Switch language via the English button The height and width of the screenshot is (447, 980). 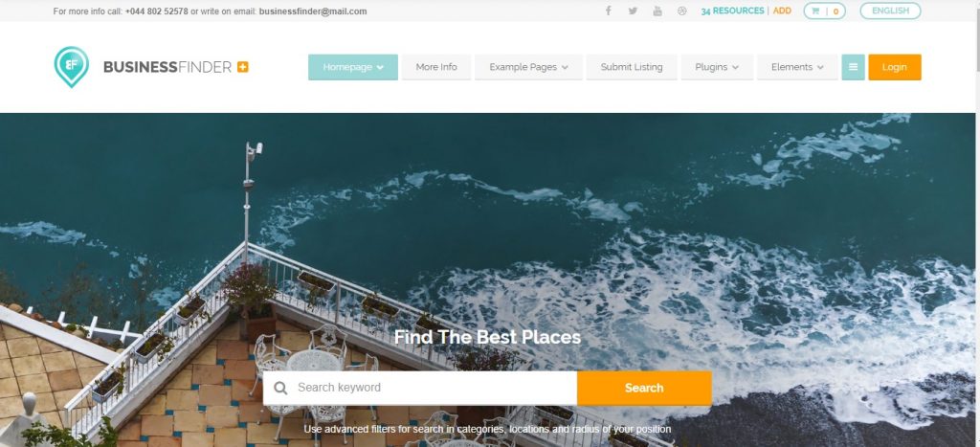pos(890,11)
